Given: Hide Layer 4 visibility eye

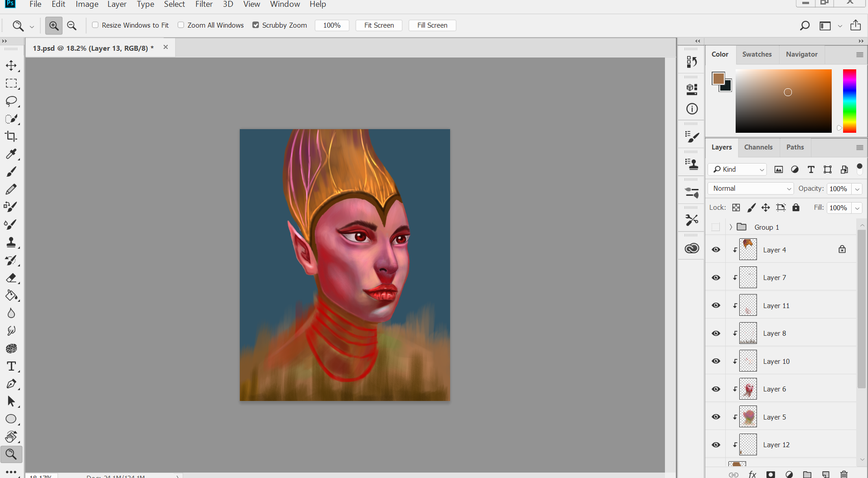Looking at the screenshot, I should [x=716, y=250].
